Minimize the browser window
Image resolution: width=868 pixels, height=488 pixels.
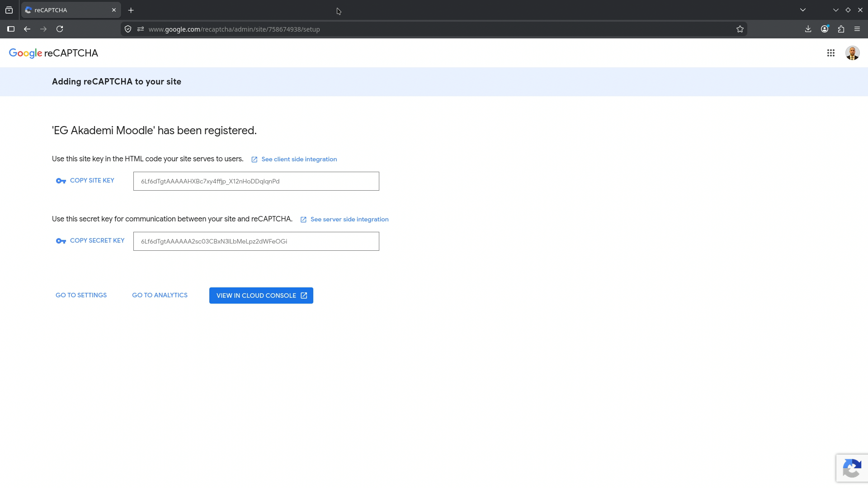pyautogui.click(x=835, y=10)
